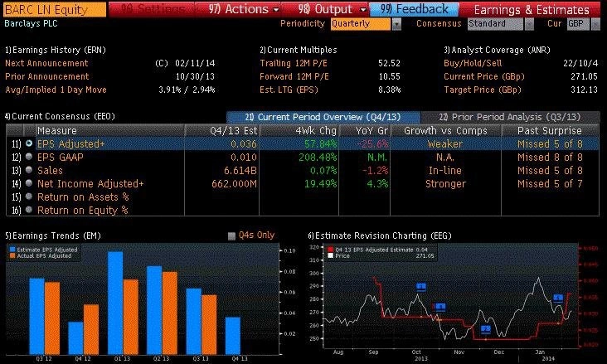The height and width of the screenshot is (364, 607).
Task: Click the Growth vs Comps column header
Action: (445, 130)
